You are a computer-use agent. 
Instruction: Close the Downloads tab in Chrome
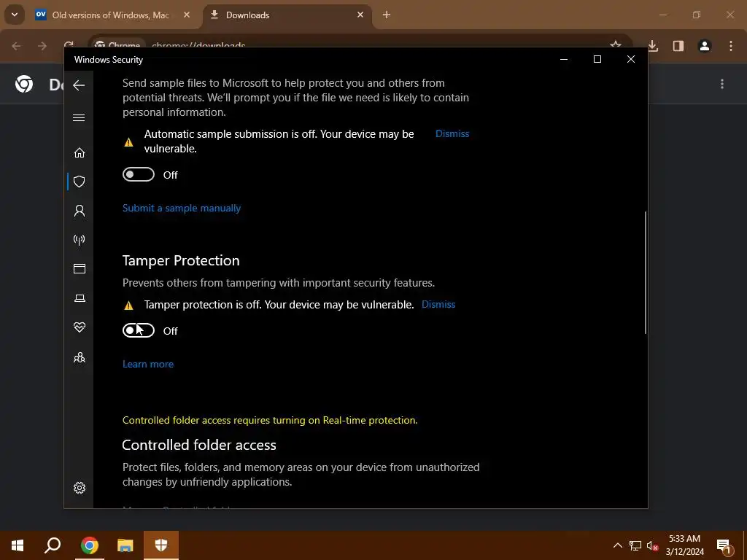pos(360,15)
